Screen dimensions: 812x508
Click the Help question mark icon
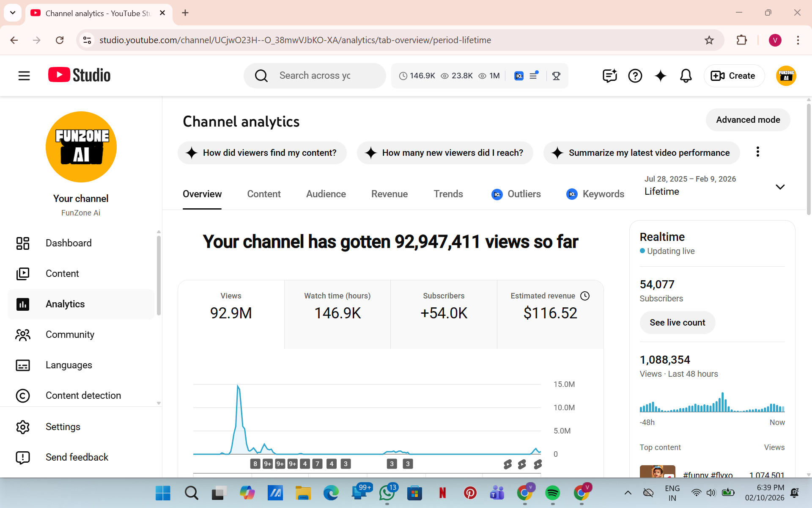coord(635,76)
